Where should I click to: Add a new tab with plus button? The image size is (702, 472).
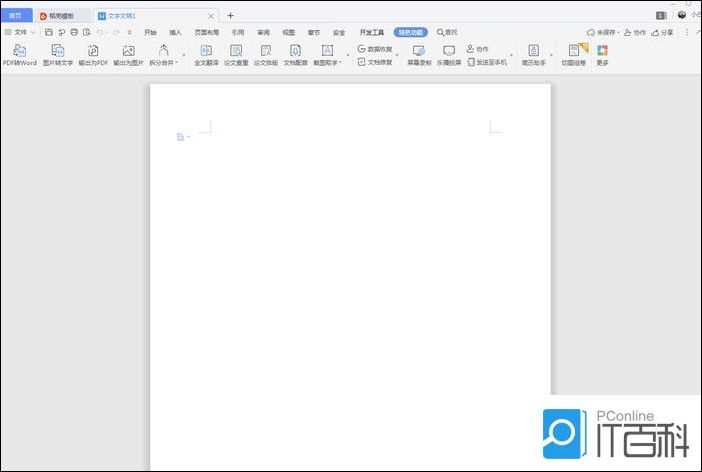coord(230,16)
